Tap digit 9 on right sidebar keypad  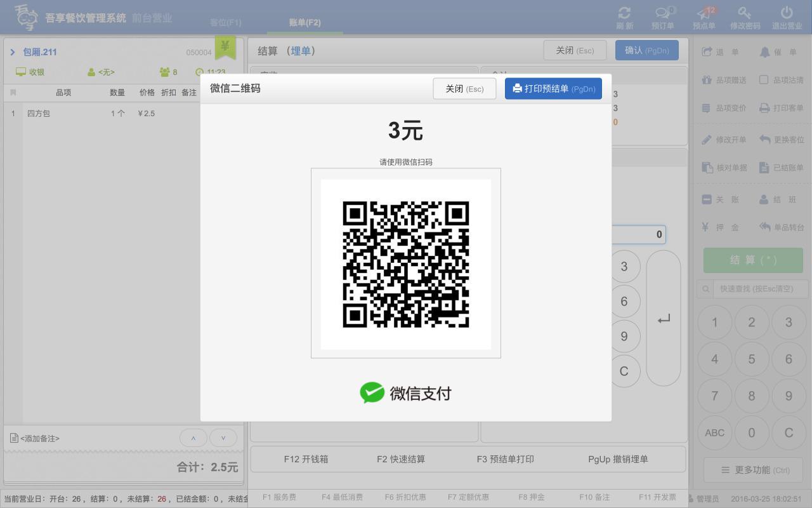point(789,396)
